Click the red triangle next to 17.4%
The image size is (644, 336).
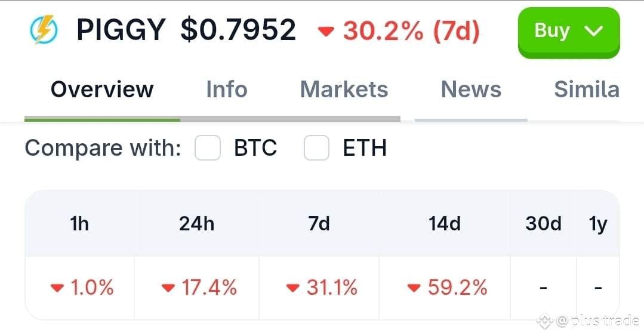[168, 288]
